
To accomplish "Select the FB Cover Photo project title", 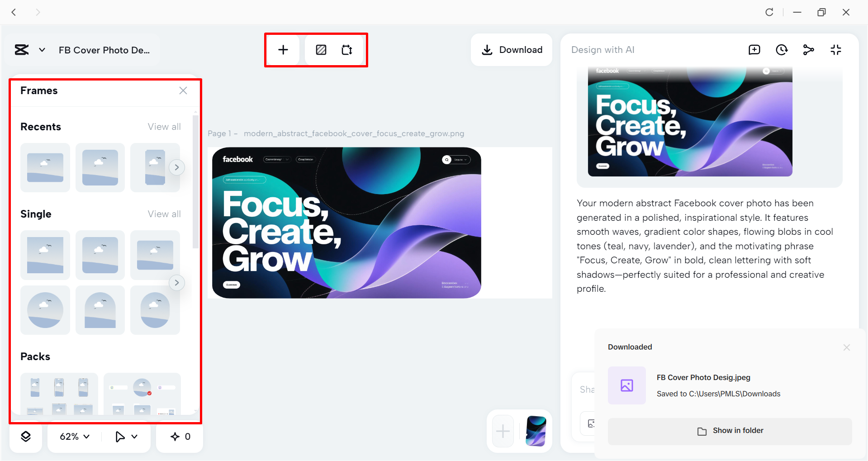I will pyautogui.click(x=104, y=50).
